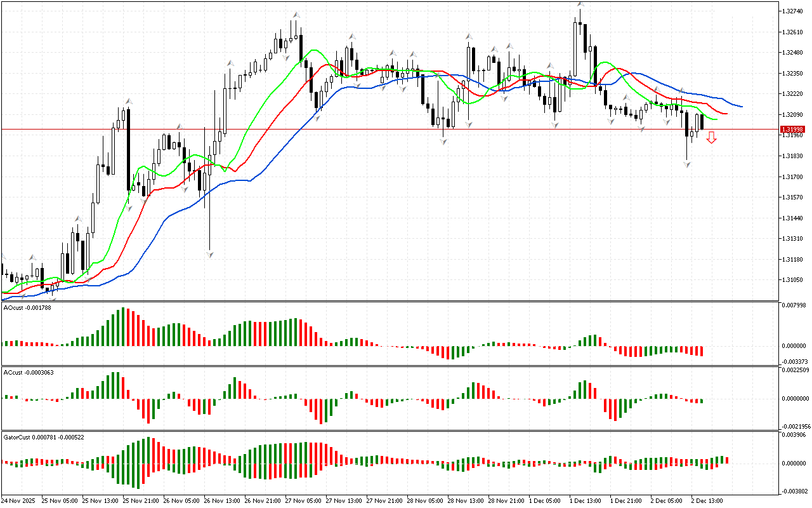Click the blue Alligator jaw line's right end
The width and height of the screenshot is (812, 508).
point(742,107)
